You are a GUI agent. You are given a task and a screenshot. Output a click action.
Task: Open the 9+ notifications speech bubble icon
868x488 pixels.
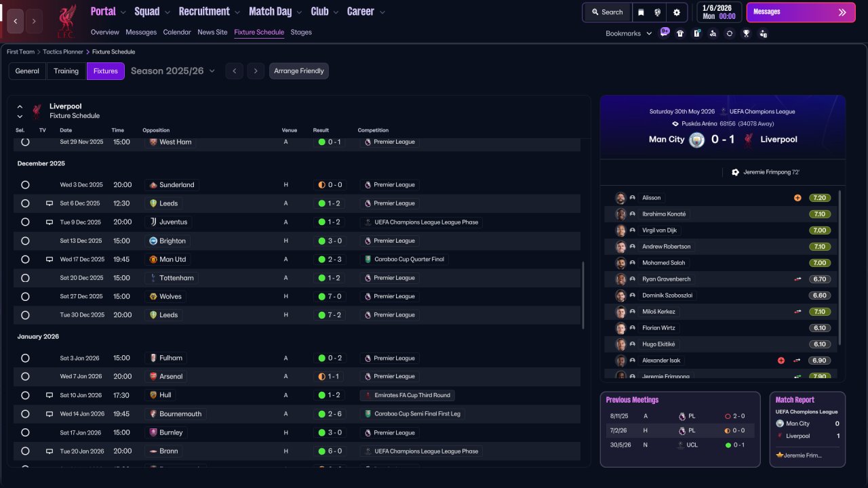coord(665,33)
